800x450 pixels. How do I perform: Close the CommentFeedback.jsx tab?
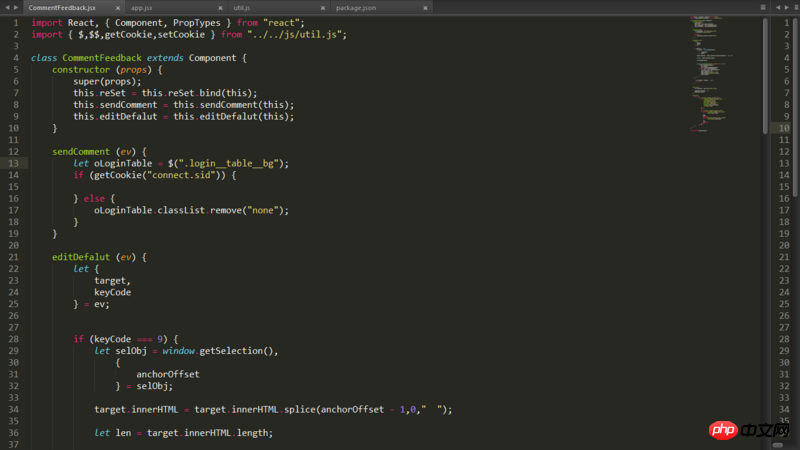118,7
